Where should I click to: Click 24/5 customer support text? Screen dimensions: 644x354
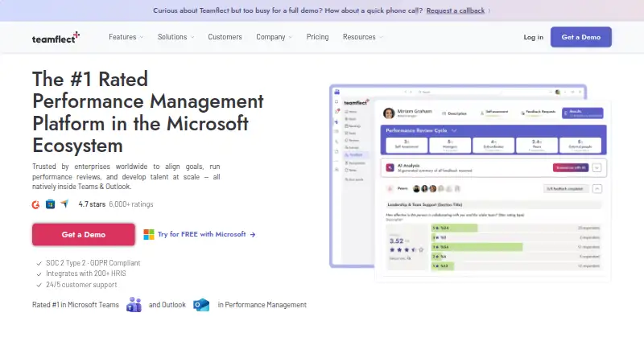tap(81, 285)
